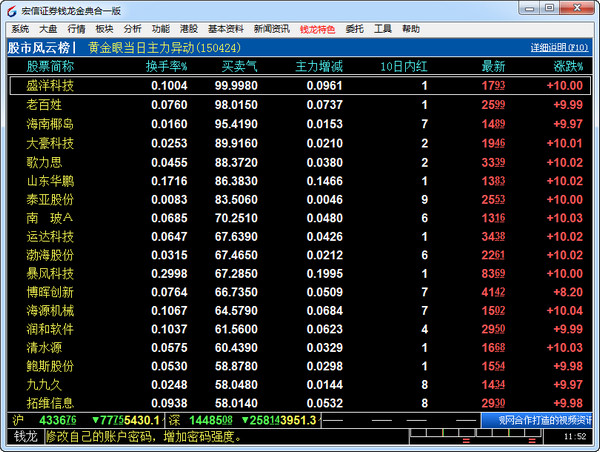This screenshot has width=600, height=452.
Task: Select the 运达科技 stock row
Action: 300,237
